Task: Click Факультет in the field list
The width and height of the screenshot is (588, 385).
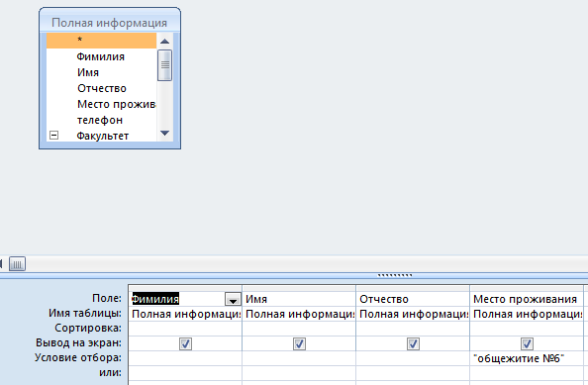Action: [103, 136]
